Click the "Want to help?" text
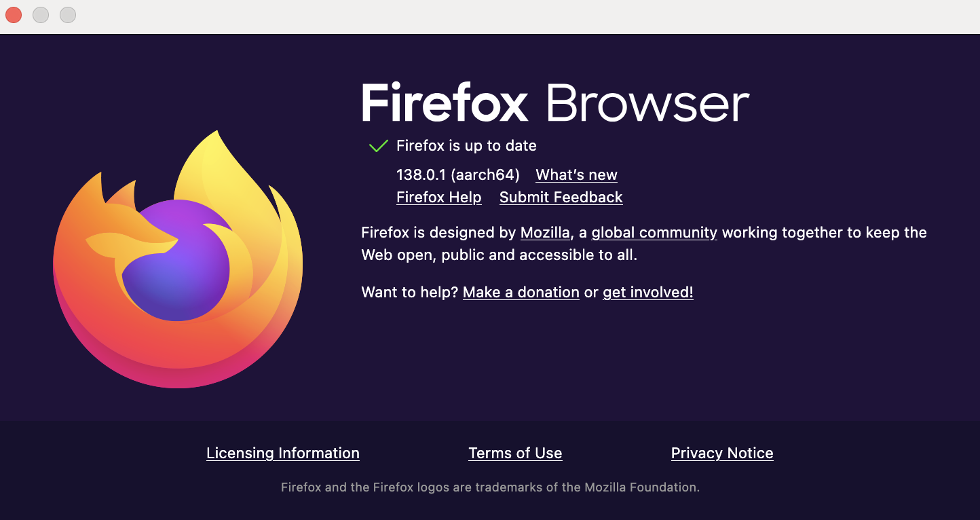 (x=409, y=293)
